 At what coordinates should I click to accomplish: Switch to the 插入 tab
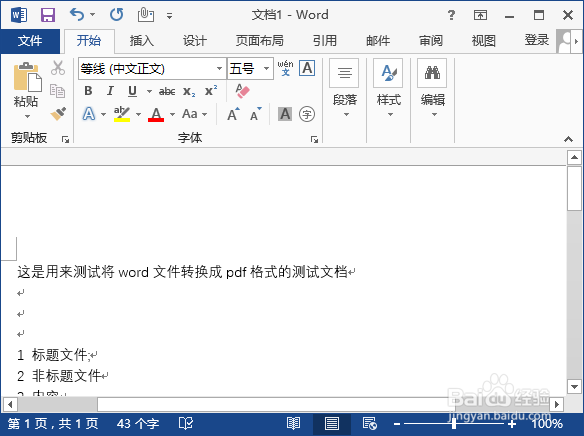coord(142,41)
